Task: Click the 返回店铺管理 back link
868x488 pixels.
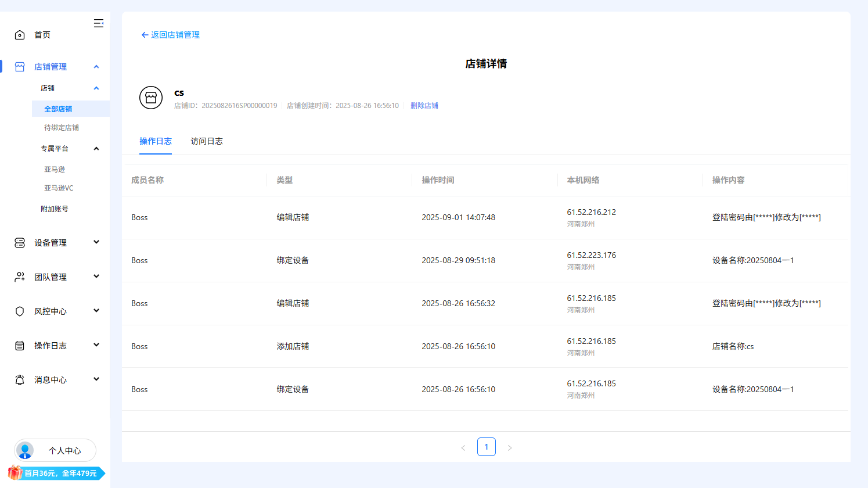Action: [170, 35]
